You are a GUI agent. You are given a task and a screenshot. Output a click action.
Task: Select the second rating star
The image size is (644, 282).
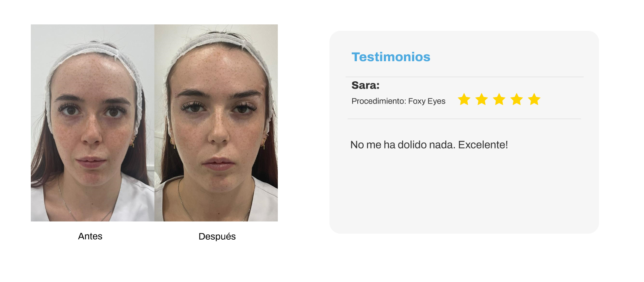[481, 99]
